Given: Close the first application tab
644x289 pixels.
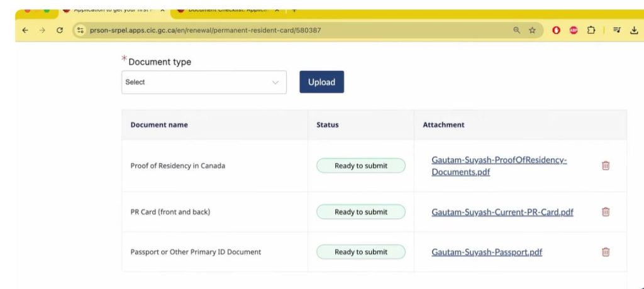Looking at the screenshot, I should [162, 10].
